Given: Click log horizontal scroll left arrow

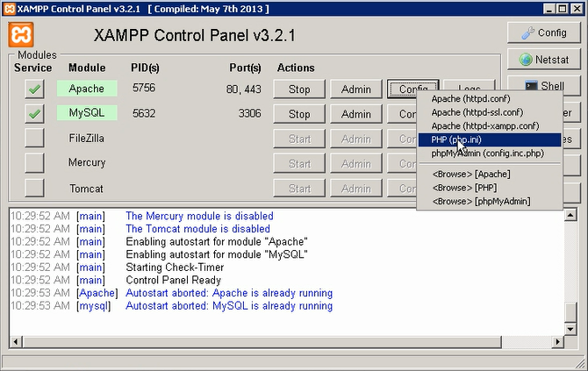Looking at the screenshot, I should coord(16,342).
